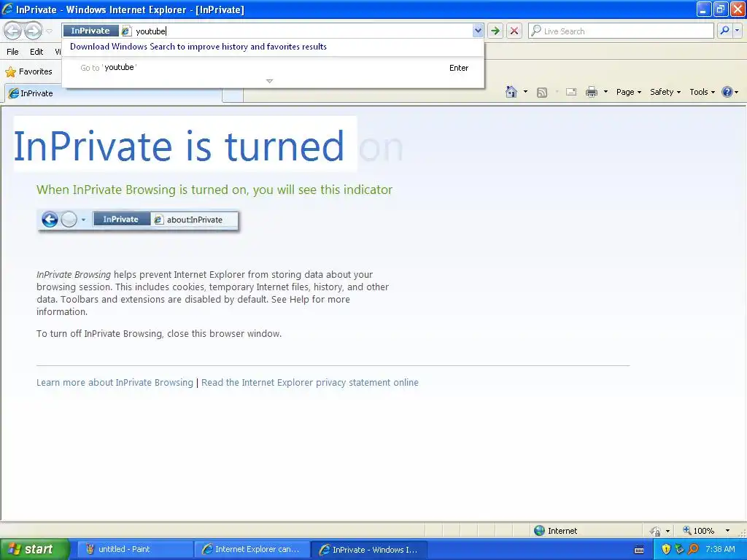Open the zoom level dropdown arrow
Image resolution: width=747 pixels, height=560 pixels.
point(727,531)
